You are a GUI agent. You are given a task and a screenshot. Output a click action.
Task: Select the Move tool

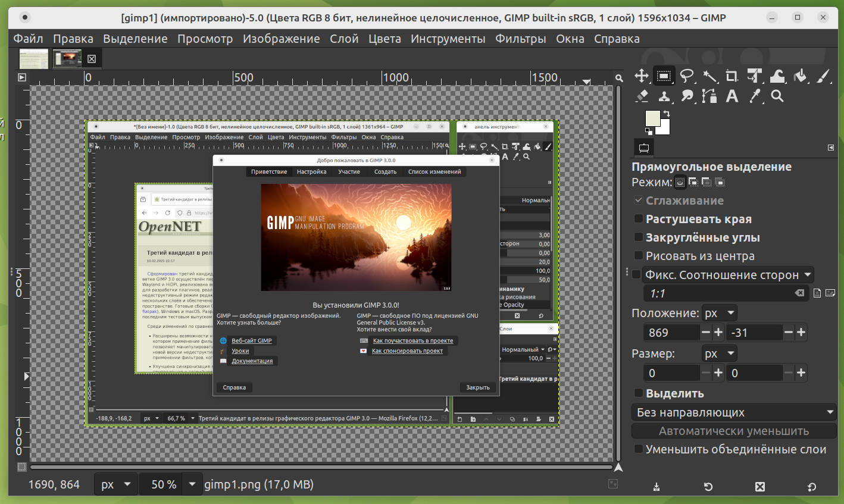(642, 76)
